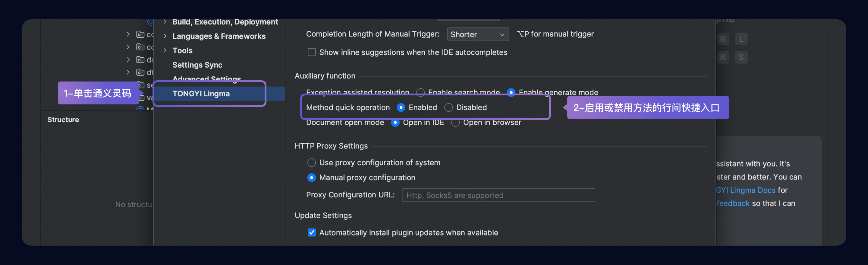Expand Build, Execution, Deployment section
Image resolution: width=868 pixels, height=265 pixels.
click(x=165, y=22)
